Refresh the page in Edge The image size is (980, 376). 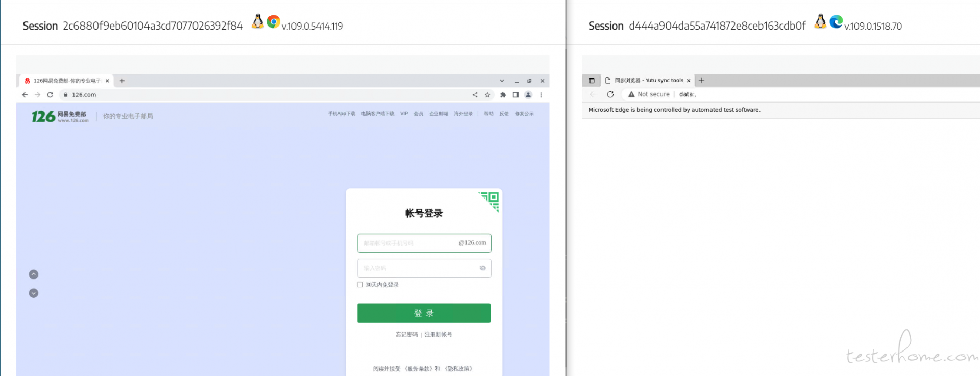pyautogui.click(x=610, y=94)
